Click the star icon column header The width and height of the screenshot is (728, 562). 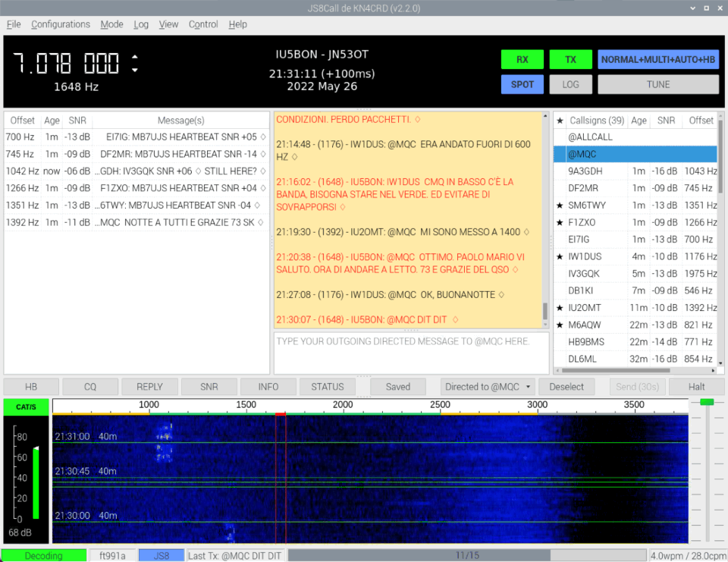tap(560, 121)
